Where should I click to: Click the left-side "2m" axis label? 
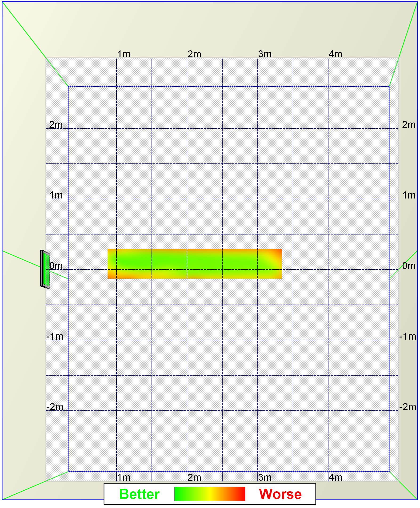[x=56, y=125]
